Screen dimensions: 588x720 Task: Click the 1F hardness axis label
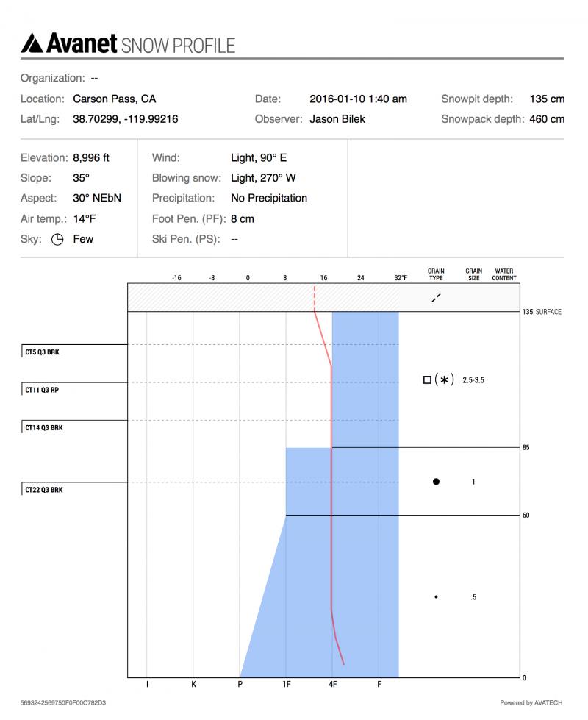pyautogui.click(x=286, y=685)
